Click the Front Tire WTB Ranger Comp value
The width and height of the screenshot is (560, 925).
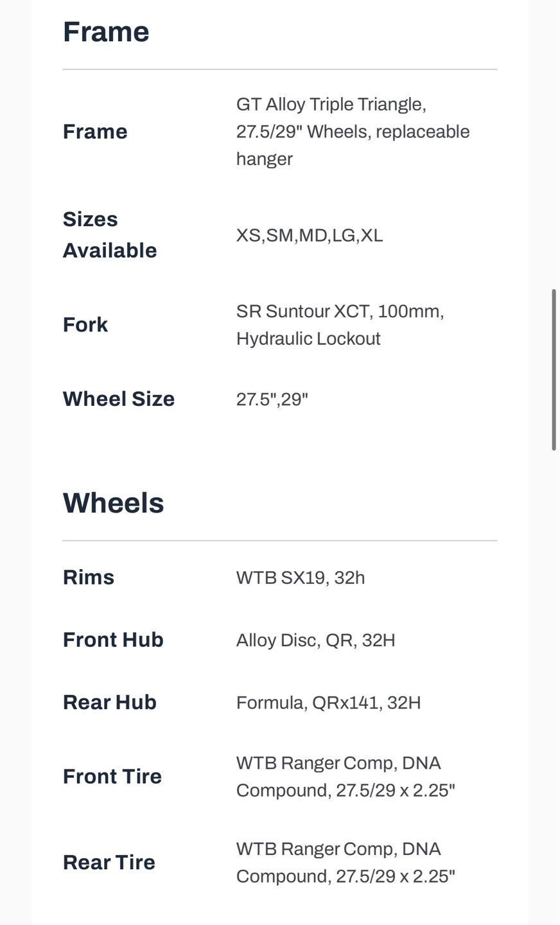(346, 777)
